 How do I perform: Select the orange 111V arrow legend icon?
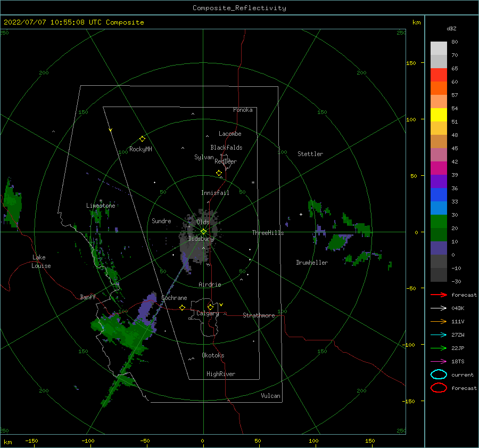click(439, 321)
